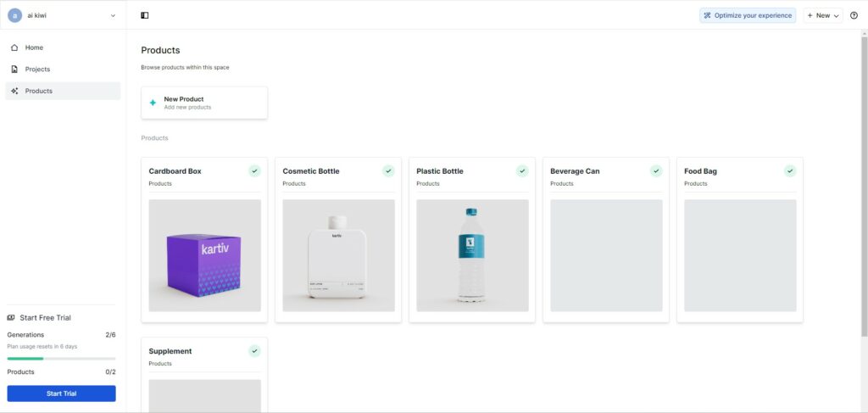
Task: Open the Supplement placeholder thumbnail
Action: [205, 395]
